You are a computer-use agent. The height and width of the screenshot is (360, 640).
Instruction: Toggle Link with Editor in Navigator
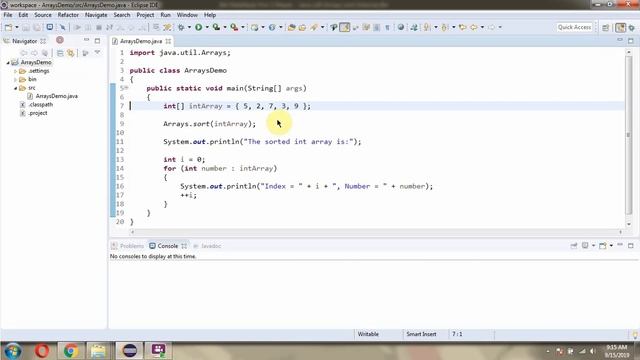71,53
